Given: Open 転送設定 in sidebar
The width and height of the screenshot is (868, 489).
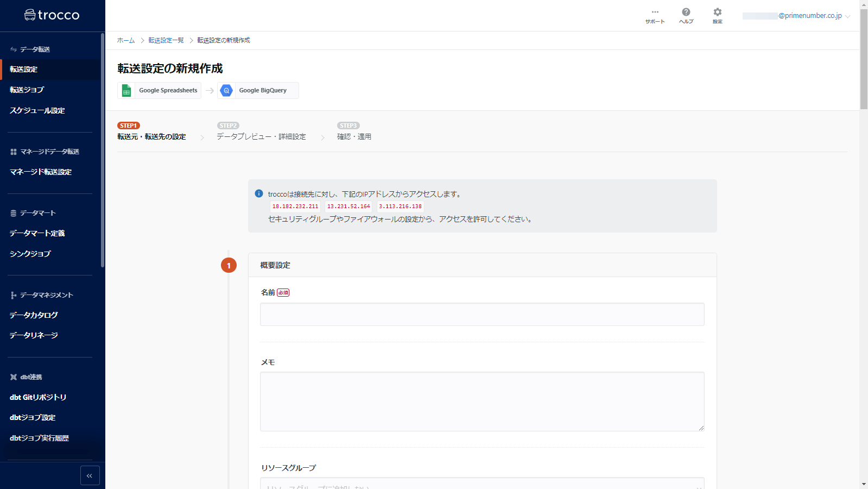Looking at the screenshot, I should 50,70.
